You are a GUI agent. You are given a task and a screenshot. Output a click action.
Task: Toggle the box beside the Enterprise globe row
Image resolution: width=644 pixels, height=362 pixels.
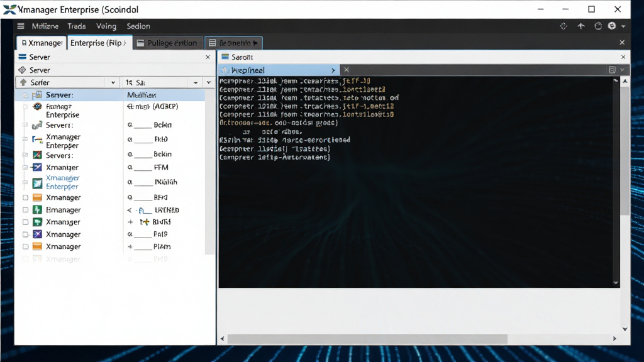point(25,107)
